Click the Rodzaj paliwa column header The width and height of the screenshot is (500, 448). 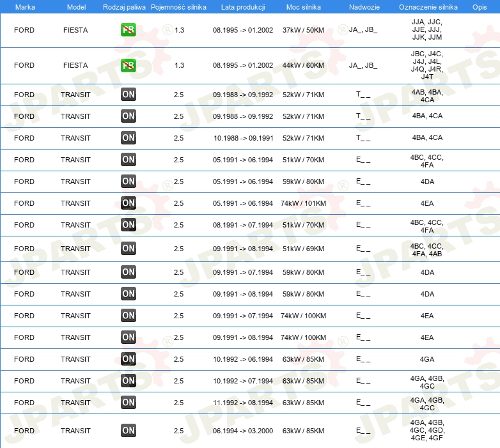pyautogui.click(x=124, y=7)
